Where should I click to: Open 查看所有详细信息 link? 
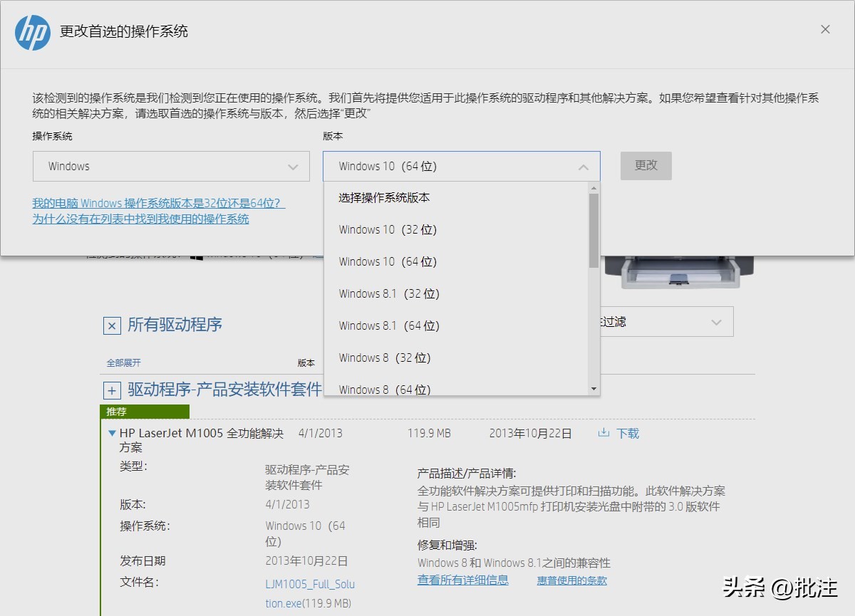click(x=462, y=580)
